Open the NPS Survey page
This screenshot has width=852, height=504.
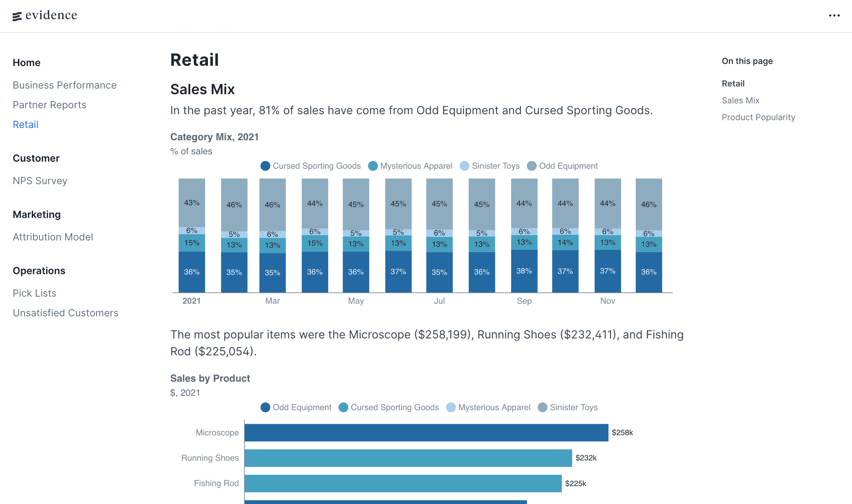click(x=40, y=181)
